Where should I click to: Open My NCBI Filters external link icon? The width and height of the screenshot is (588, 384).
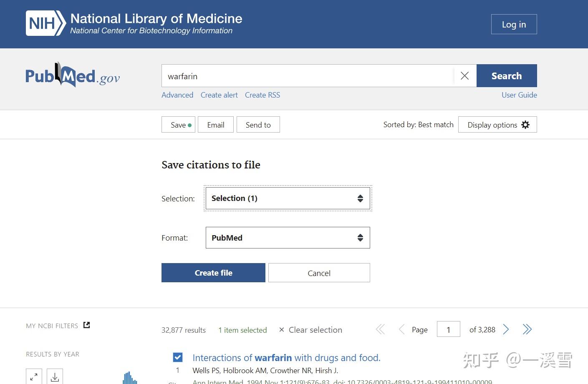click(x=87, y=325)
